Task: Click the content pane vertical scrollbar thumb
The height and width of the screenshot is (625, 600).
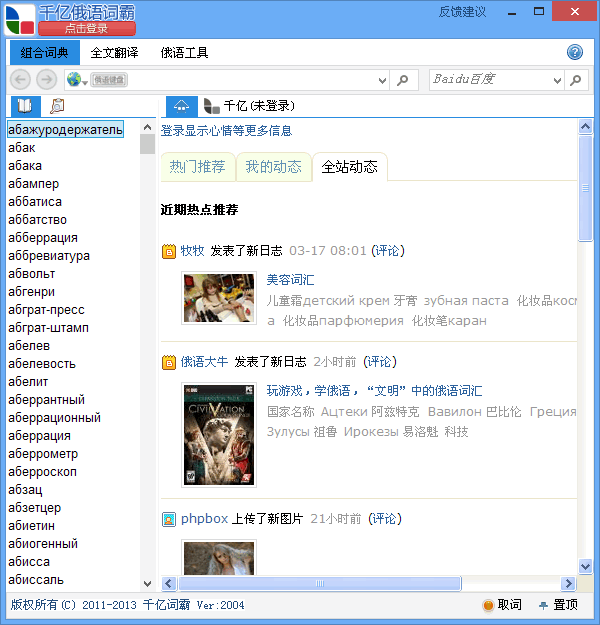Action: pyautogui.click(x=585, y=188)
